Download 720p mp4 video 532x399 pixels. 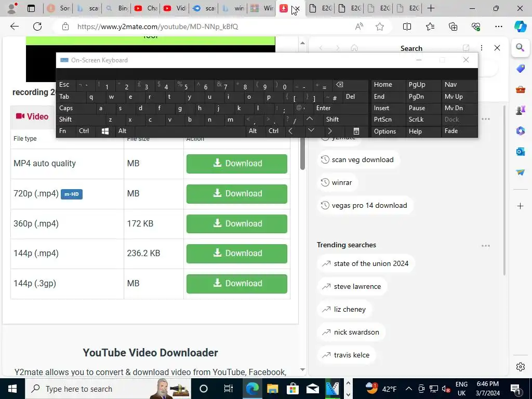pos(237,194)
